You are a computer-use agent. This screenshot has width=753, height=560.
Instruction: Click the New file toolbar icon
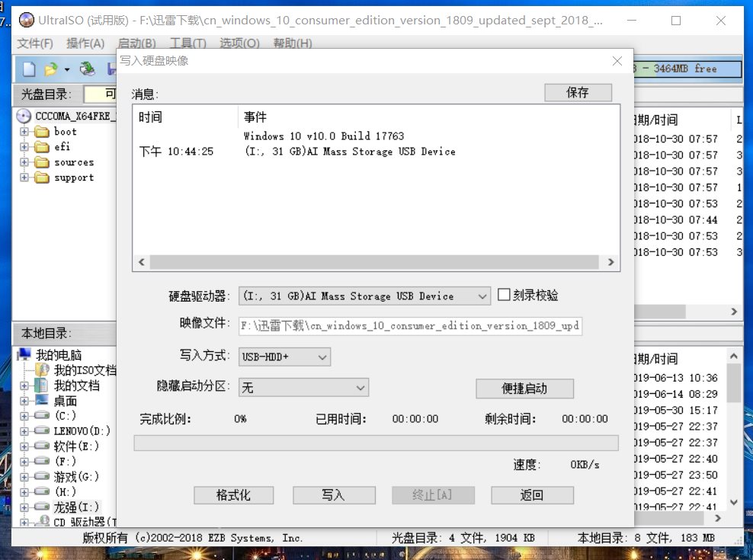(x=29, y=69)
